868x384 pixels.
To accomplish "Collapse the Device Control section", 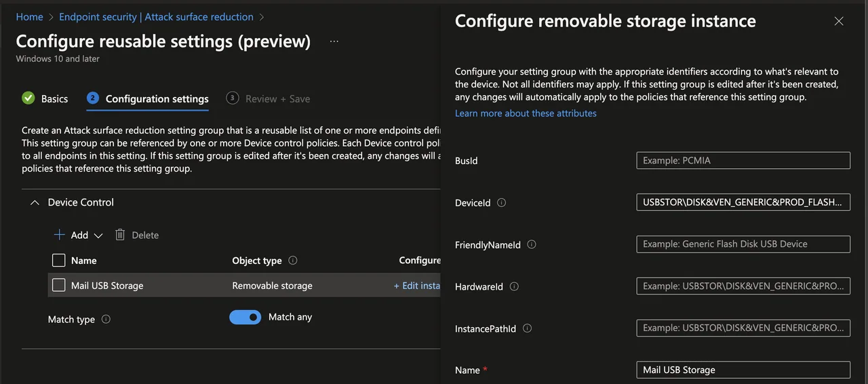I will coord(35,202).
